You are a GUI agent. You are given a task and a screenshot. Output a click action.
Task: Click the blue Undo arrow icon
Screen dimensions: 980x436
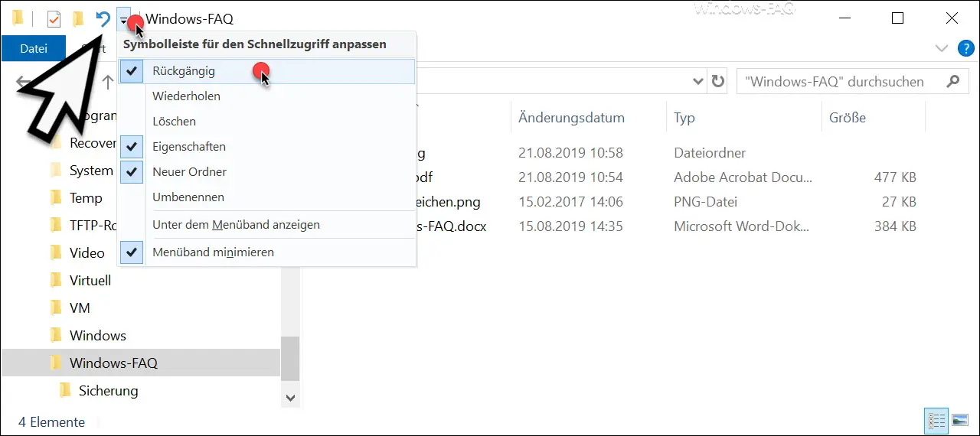click(103, 19)
